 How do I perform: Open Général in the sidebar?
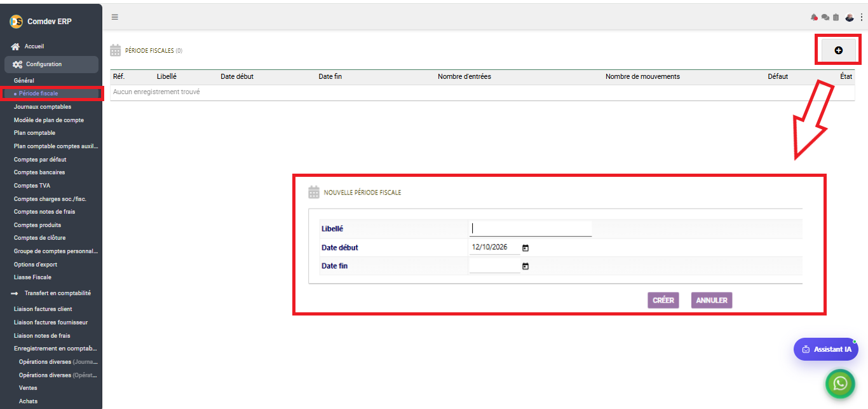24,81
